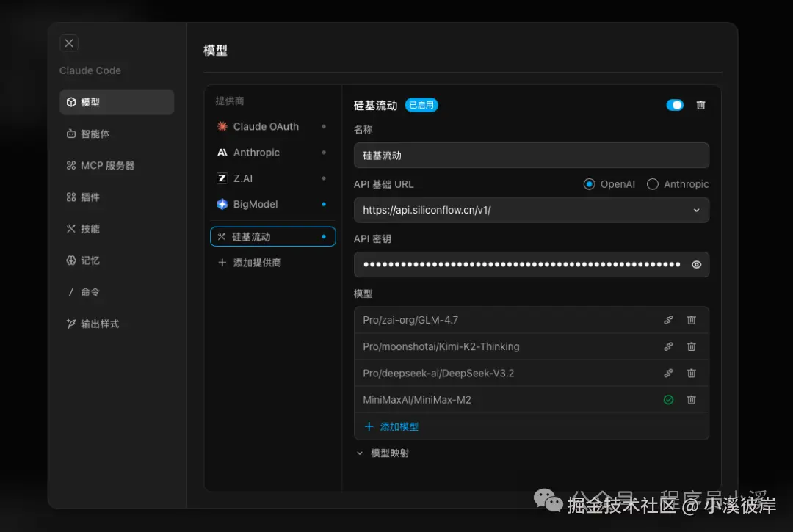Click the 添加模型 button
This screenshot has width=793, height=532.
click(x=391, y=426)
